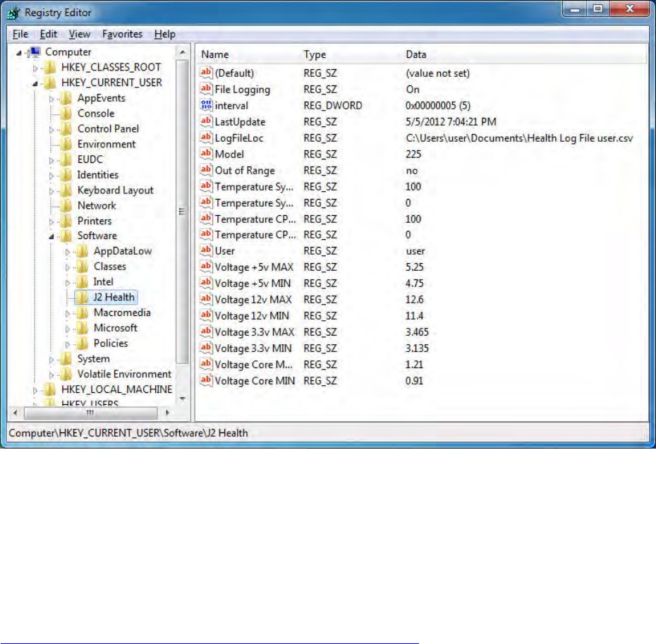Click the tree horizontal scrollbar thumb
Viewport: 656px width, 644px height.
[x=91, y=413]
